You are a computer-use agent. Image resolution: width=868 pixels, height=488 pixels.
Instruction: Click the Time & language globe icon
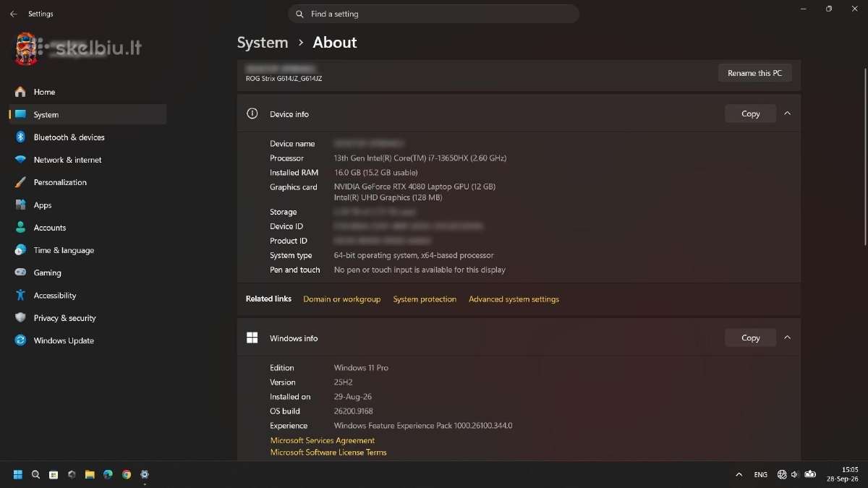[x=20, y=250]
